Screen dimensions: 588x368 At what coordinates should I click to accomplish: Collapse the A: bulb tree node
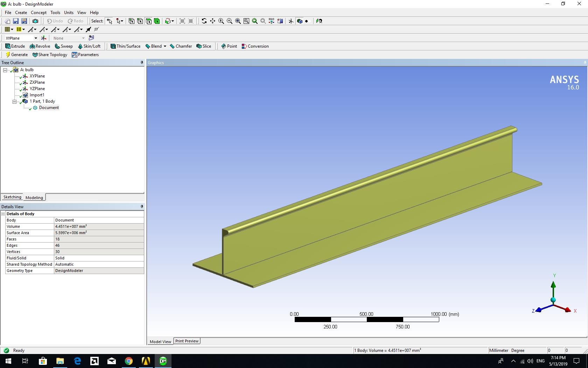coord(5,70)
